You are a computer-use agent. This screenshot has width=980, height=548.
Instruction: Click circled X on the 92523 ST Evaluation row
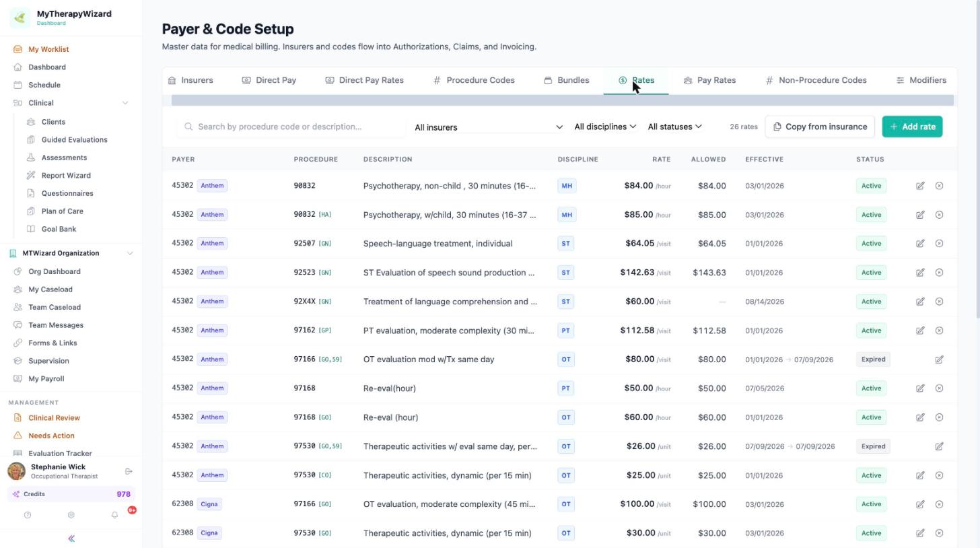click(939, 273)
